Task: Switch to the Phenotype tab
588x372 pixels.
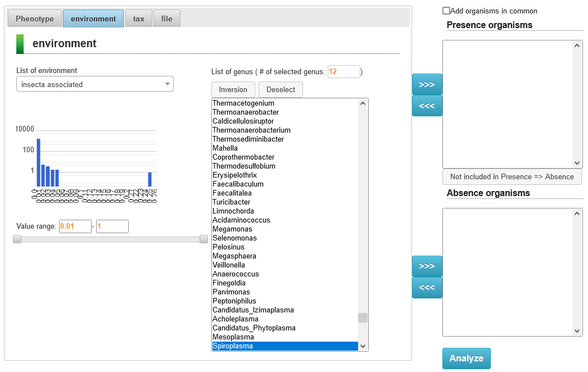Action: coord(35,19)
